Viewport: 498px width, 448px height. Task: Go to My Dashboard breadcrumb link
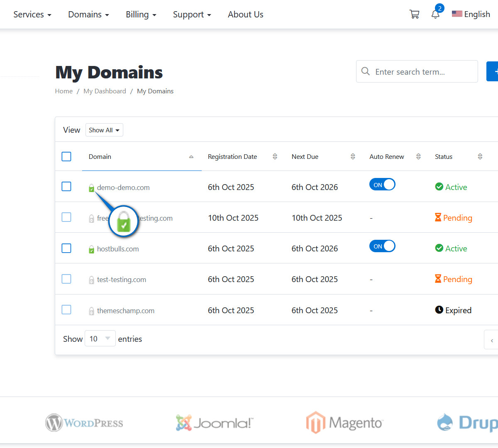105,91
